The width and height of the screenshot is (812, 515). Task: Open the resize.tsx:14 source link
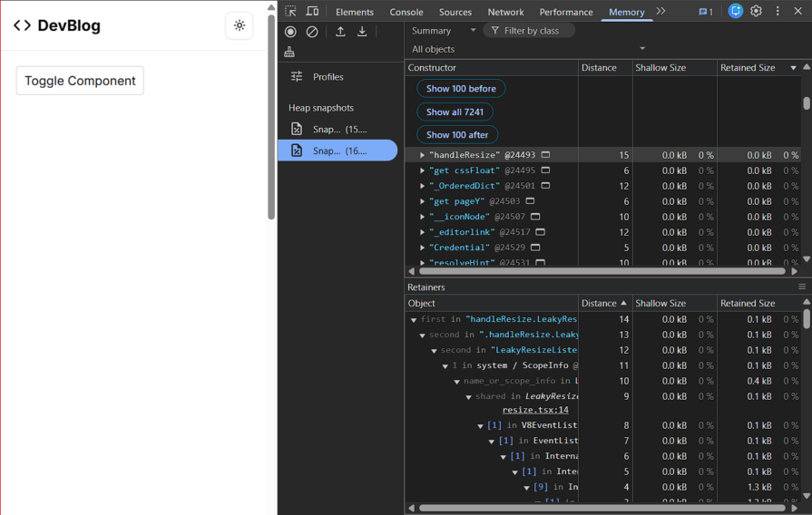point(535,410)
